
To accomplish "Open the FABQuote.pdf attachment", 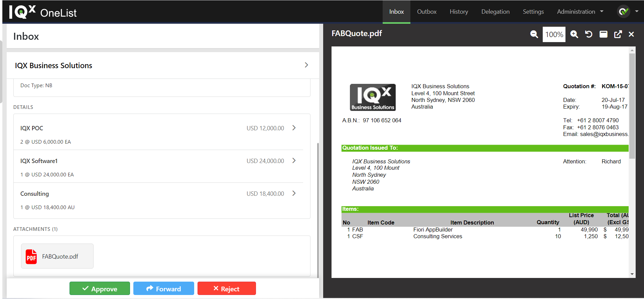I will point(57,256).
